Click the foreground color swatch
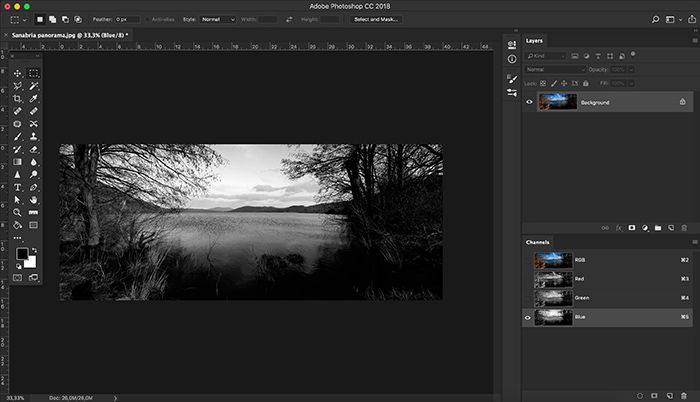 click(22, 254)
